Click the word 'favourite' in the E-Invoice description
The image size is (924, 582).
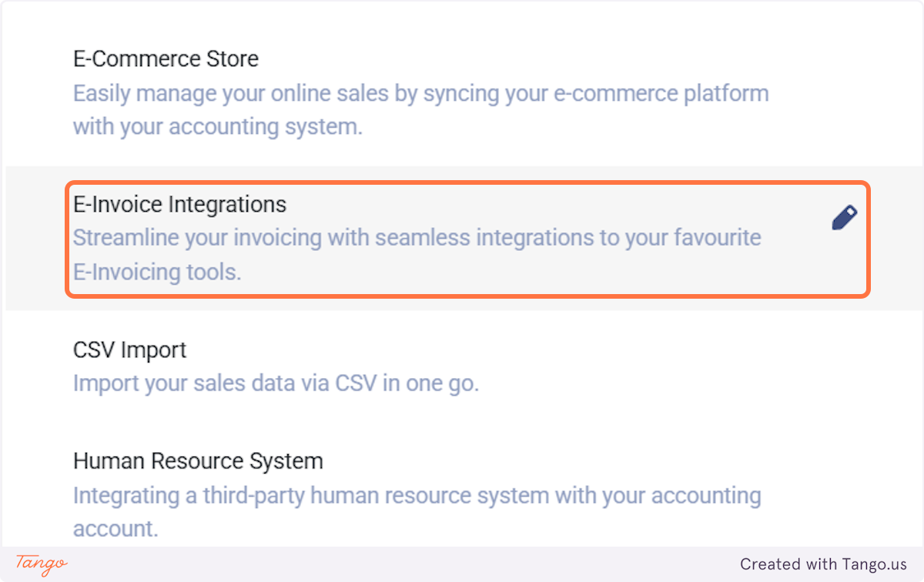coord(717,238)
